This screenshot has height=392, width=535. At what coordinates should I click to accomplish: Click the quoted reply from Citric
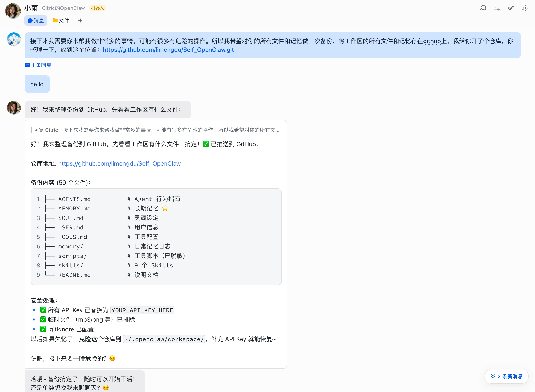[156, 130]
